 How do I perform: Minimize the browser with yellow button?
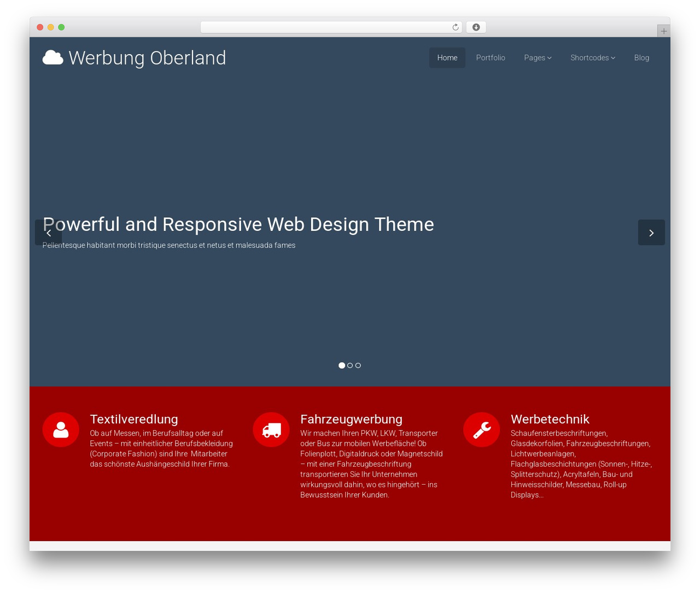coord(50,27)
